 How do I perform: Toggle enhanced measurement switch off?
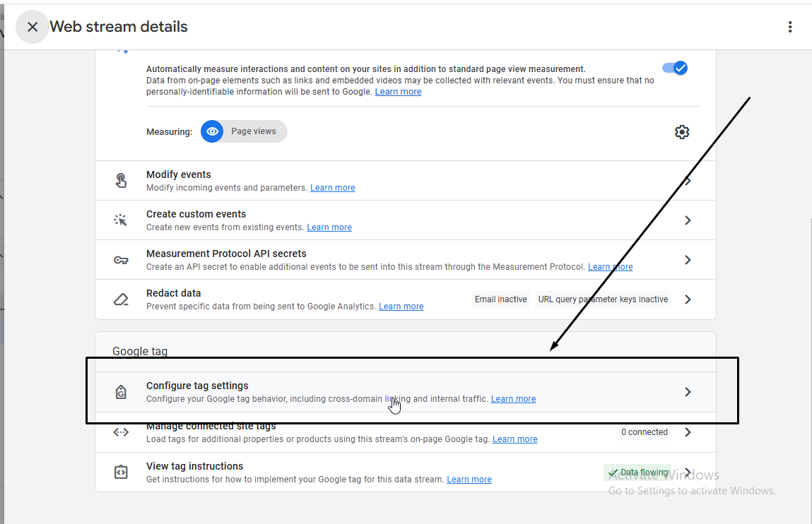[675, 68]
